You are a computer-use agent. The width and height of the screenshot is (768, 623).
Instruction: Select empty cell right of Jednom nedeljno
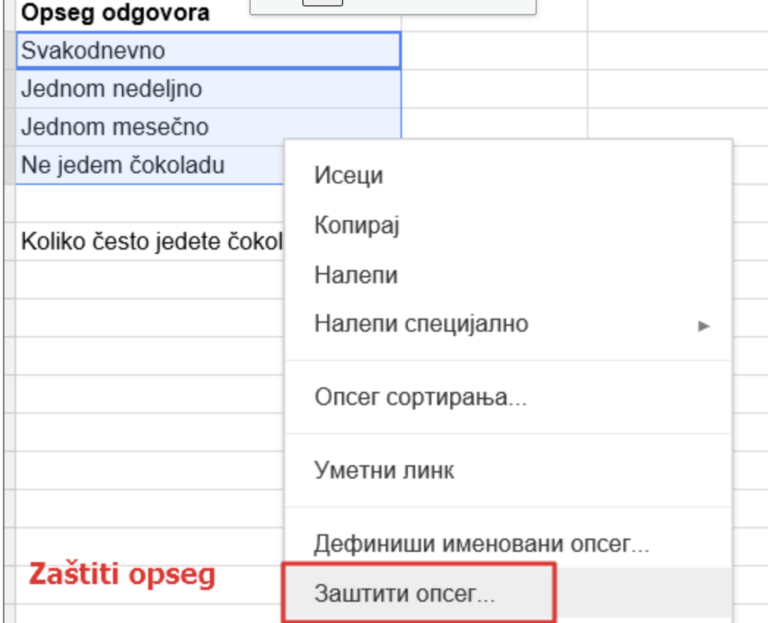click(494, 89)
